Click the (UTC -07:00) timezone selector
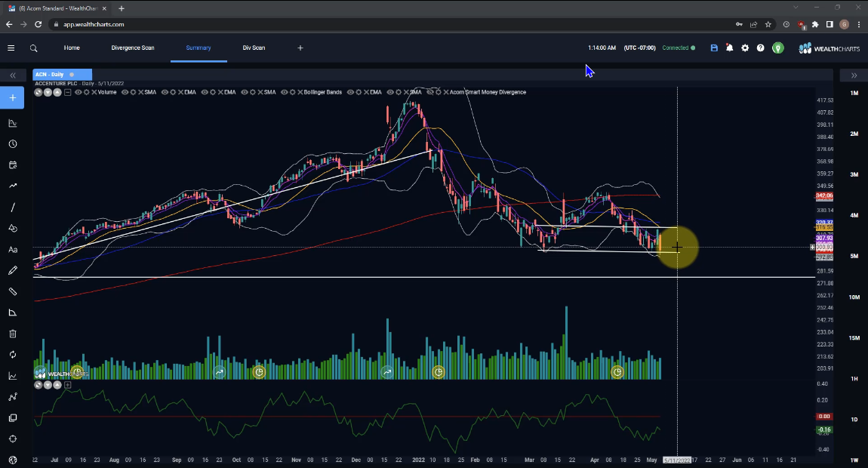Image resolution: width=868 pixels, height=468 pixels. pos(639,48)
